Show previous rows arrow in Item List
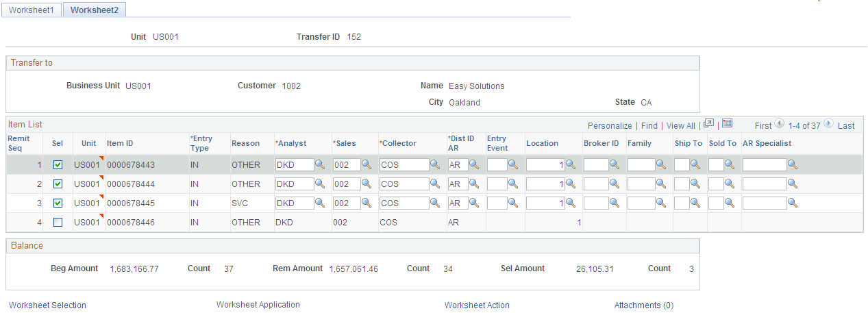 tap(779, 125)
